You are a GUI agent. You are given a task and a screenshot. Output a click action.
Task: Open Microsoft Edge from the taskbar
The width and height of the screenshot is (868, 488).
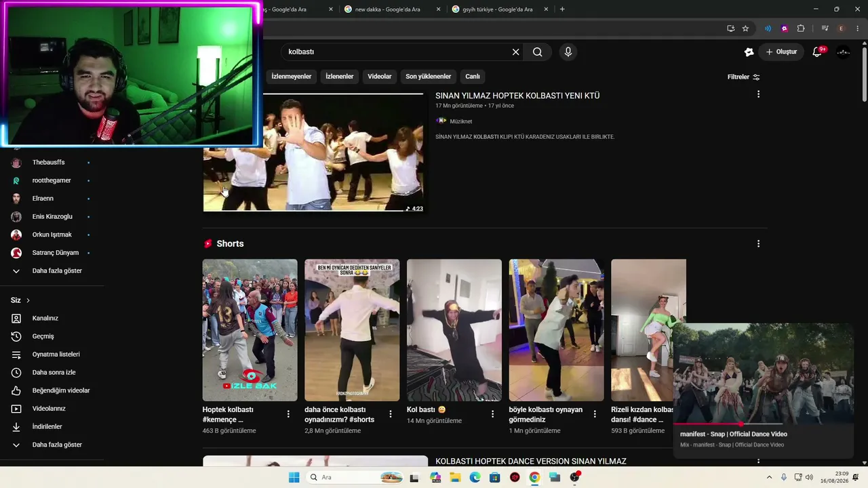(x=475, y=477)
